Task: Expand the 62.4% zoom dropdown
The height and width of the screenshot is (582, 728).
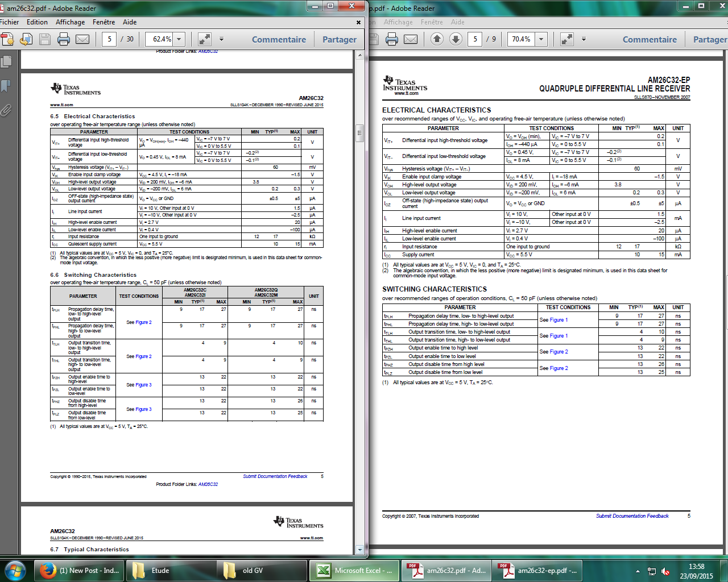Action: click(x=179, y=39)
